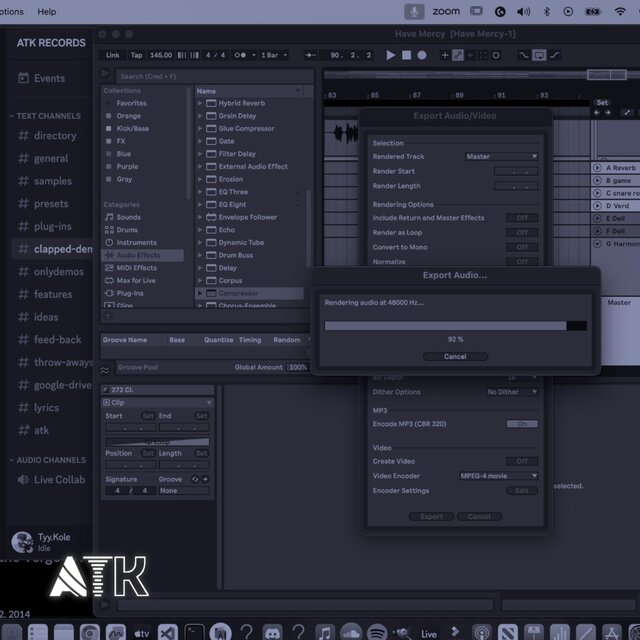Screen dimensions: 640x640
Task: Click Edit for Encoder Settings
Action: [x=522, y=491]
